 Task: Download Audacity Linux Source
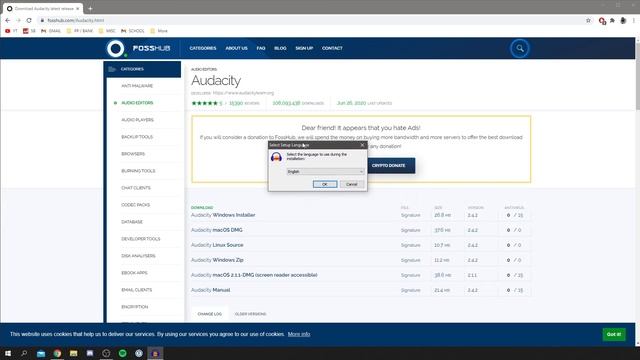217,245
